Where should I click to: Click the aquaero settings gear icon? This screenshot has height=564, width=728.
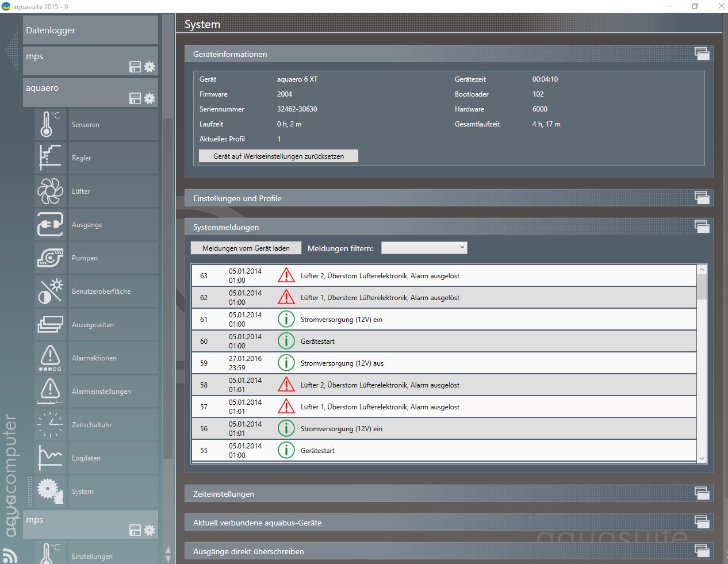(x=150, y=98)
